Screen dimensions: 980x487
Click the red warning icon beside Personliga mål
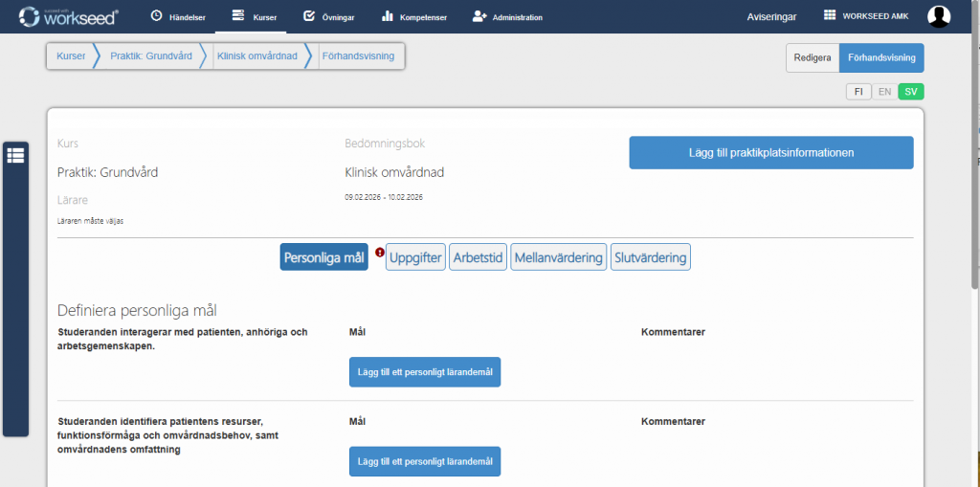coord(380,253)
